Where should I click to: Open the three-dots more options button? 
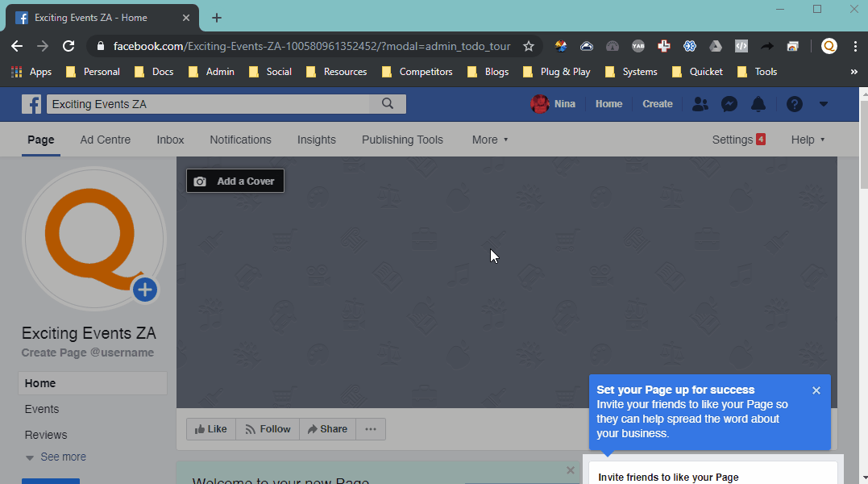(371, 429)
